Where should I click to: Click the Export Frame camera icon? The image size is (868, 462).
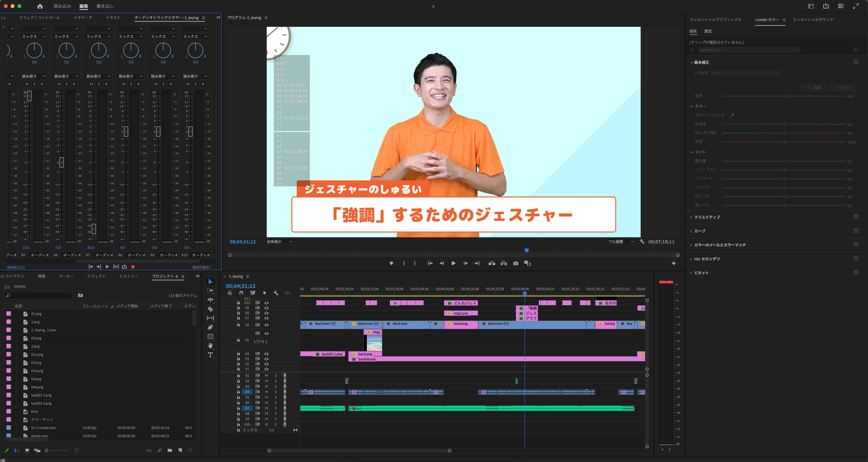tap(515, 263)
